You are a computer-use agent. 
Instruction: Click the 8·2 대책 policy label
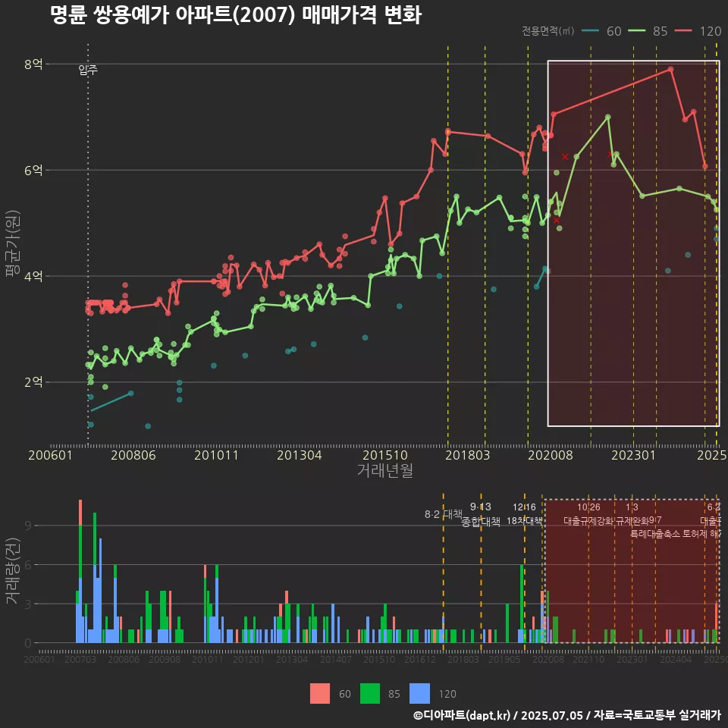[x=444, y=514]
